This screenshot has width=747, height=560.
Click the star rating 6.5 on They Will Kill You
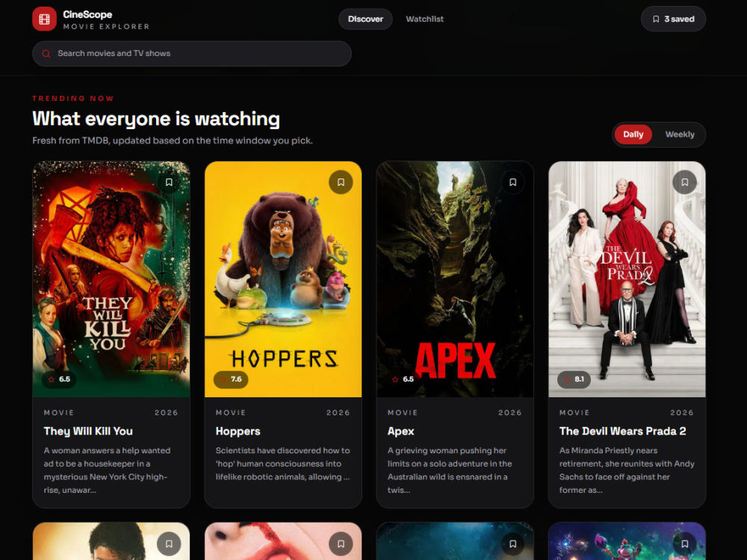[59, 379]
